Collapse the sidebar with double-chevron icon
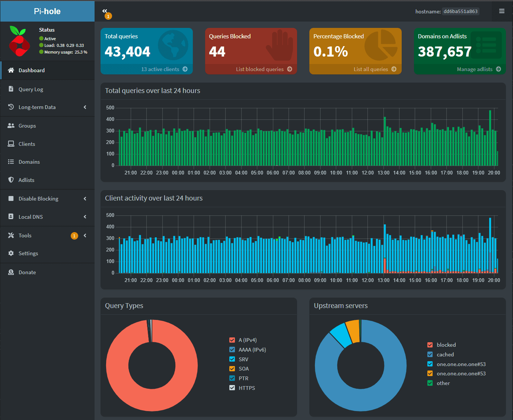Screen dimensions: 513x420 105,11
